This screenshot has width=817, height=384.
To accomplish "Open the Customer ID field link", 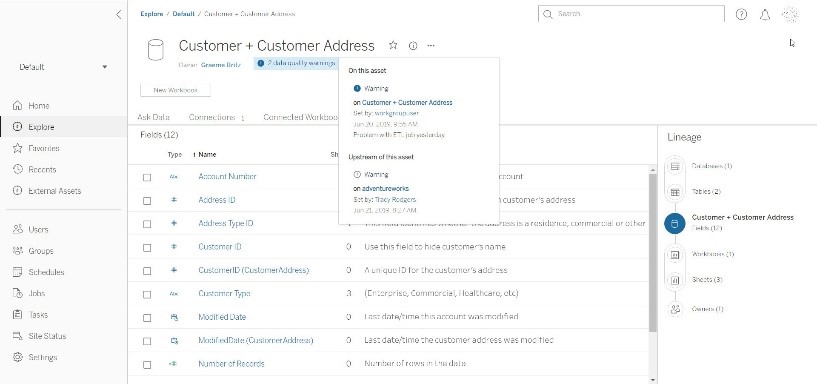I will click(219, 246).
